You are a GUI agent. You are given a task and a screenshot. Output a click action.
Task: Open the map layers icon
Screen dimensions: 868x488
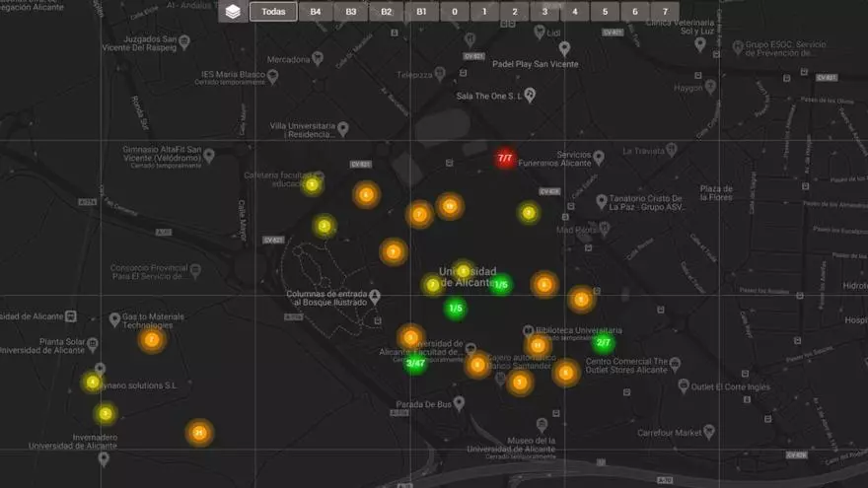(232, 12)
